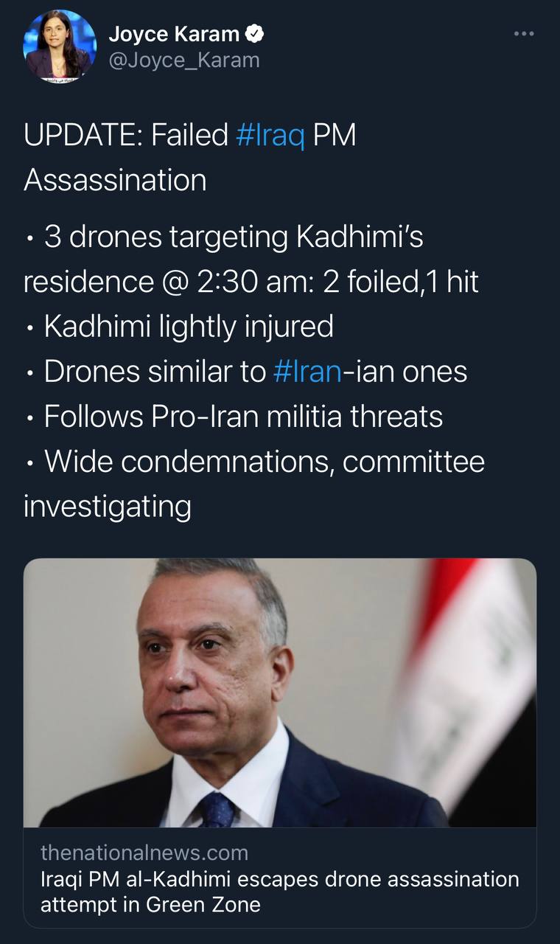Click the Joyce Karam display name
Image resolution: width=560 pixels, height=944 pixels.
click(174, 34)
